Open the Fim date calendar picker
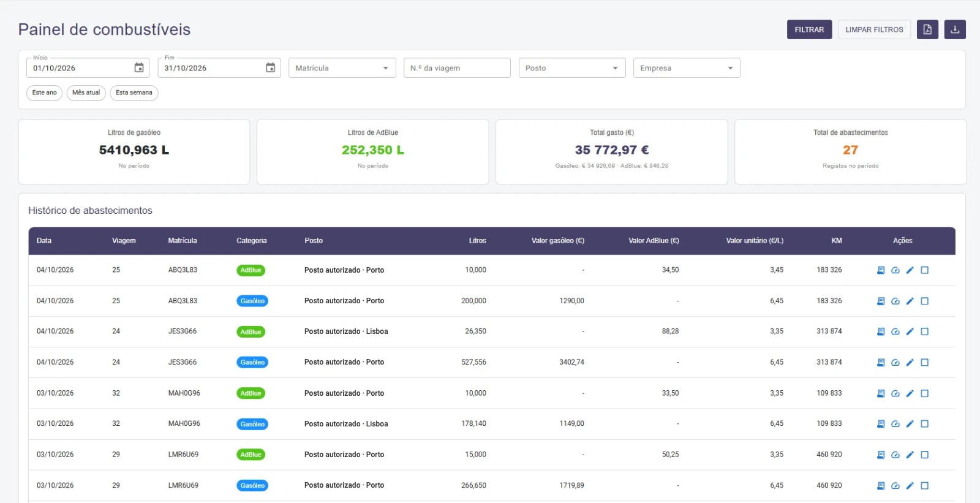This screenshot has width=980, height=503. coord(271,68)
